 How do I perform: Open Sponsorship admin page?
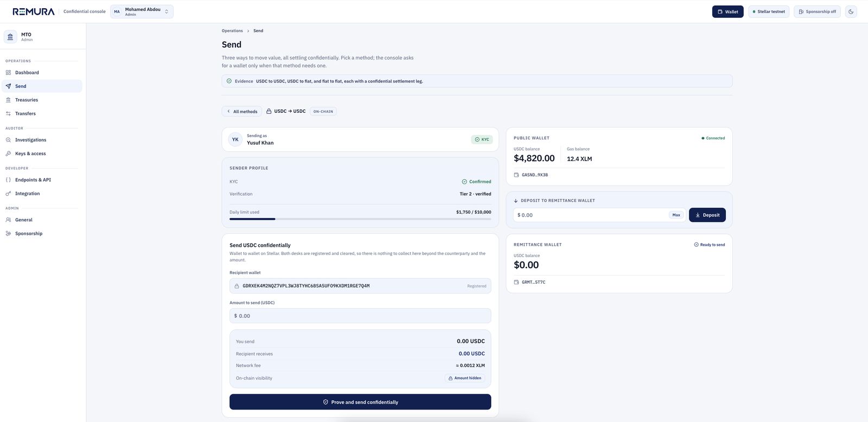42,234
